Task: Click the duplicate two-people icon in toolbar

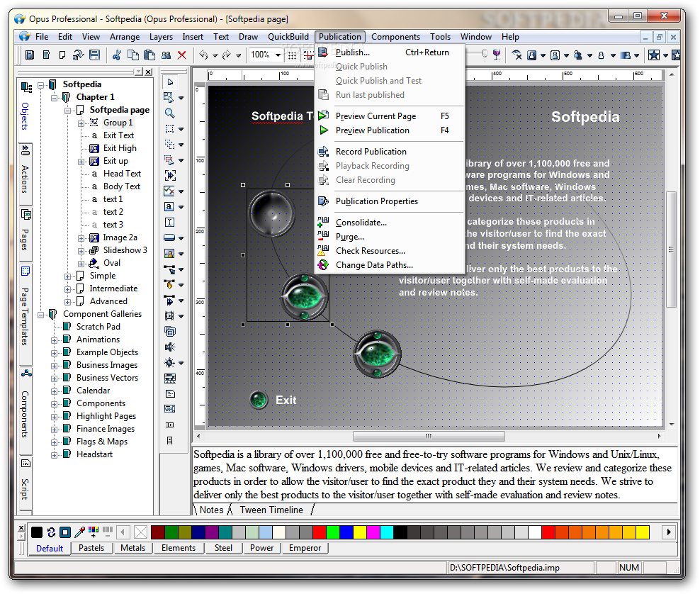Action: pyautogui.click(x=166, y=55)
